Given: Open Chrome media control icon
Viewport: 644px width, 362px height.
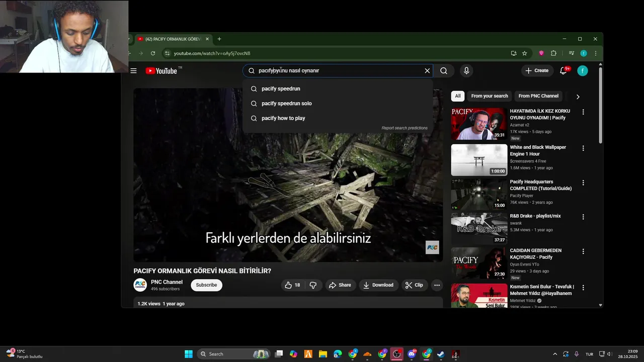Looking at the screenshot, I should (572, 53).
